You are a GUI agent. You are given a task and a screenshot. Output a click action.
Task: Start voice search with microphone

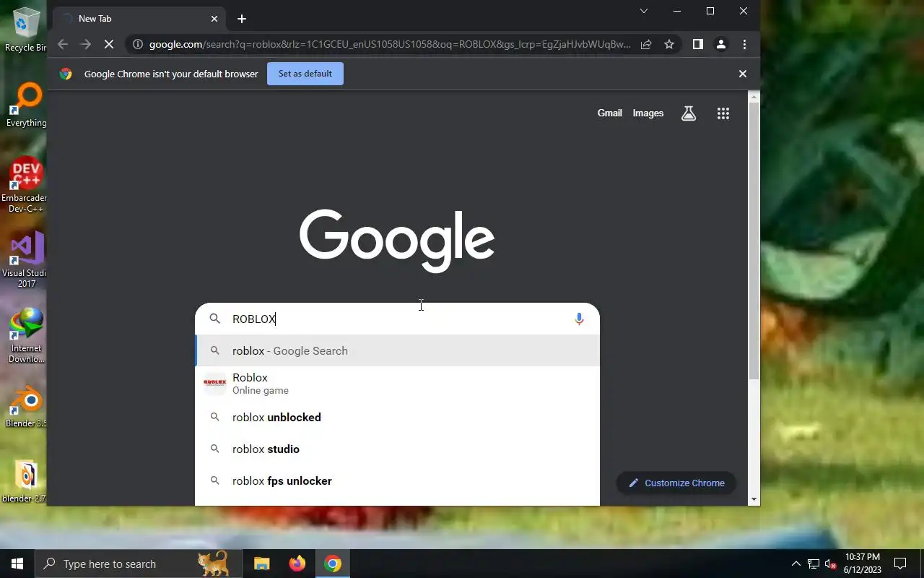(579, 319)
